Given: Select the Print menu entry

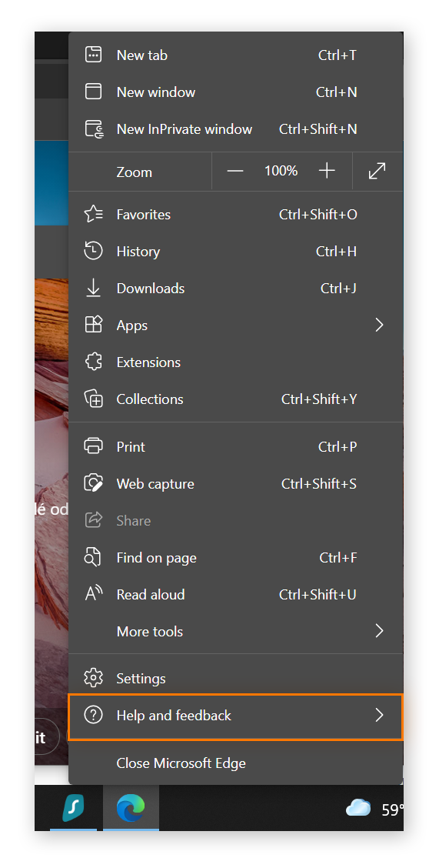Looking at the screenshot, I should (235, 446).
